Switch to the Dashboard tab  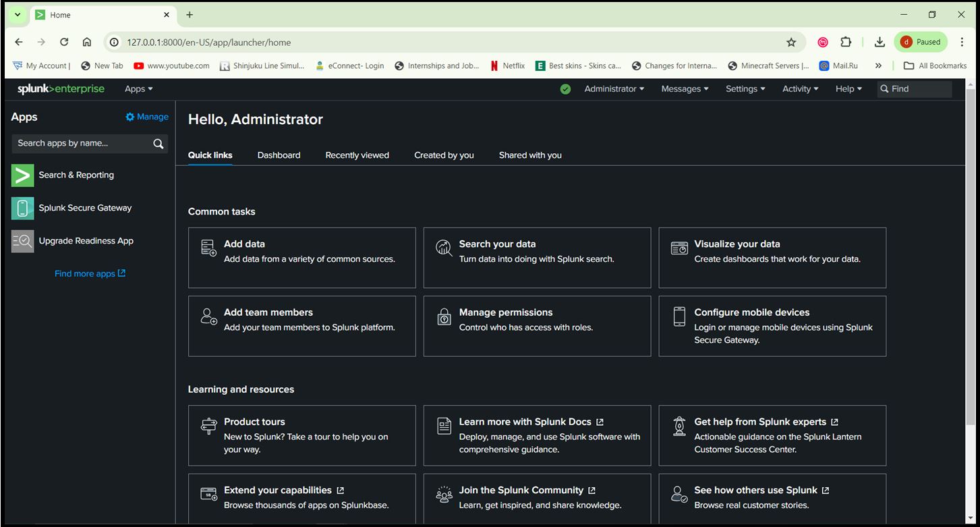pos(279,155)
